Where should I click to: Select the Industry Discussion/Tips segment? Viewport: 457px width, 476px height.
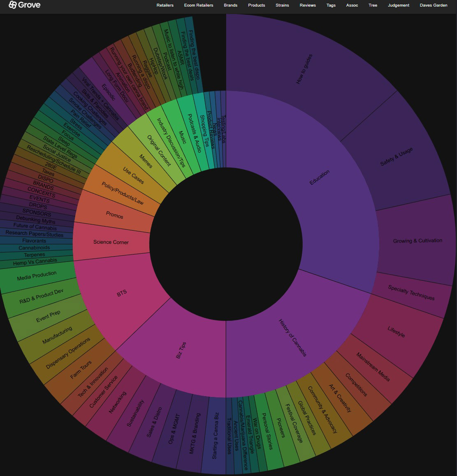pos(171,143)
